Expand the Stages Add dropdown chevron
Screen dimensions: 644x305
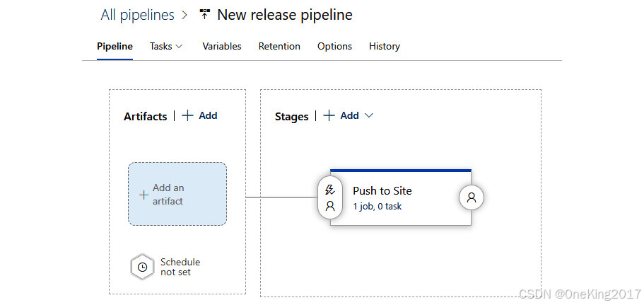(368, 115)
